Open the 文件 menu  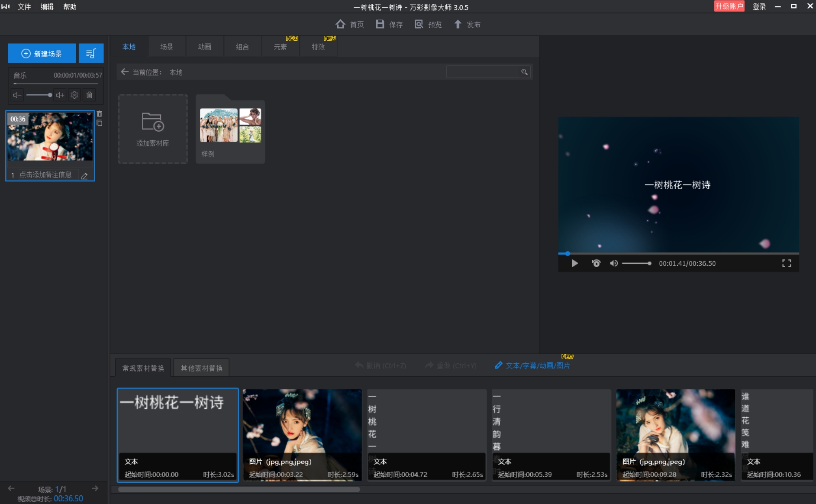click(24, 6)
